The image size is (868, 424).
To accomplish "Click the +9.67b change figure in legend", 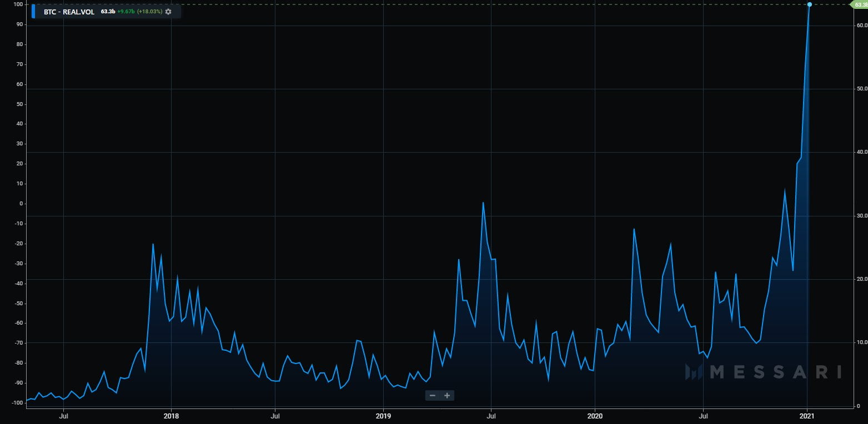I will [x=126, y=12].
